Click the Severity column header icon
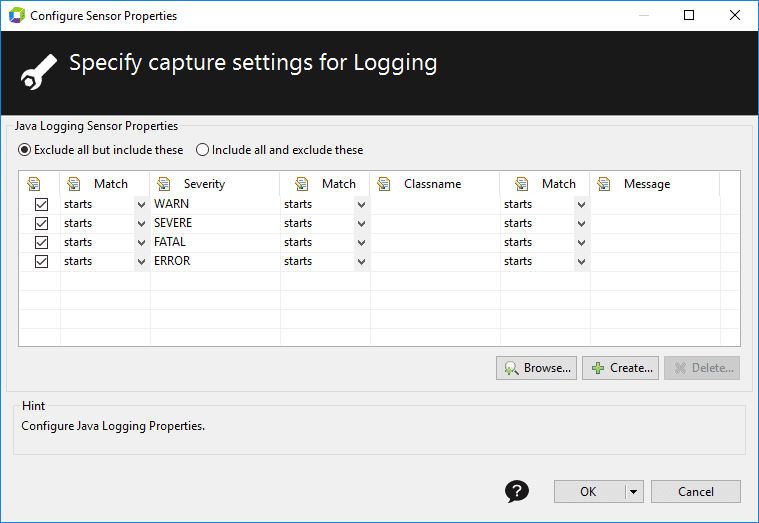This screenshot has width=759, height=523. coord(164,184)
